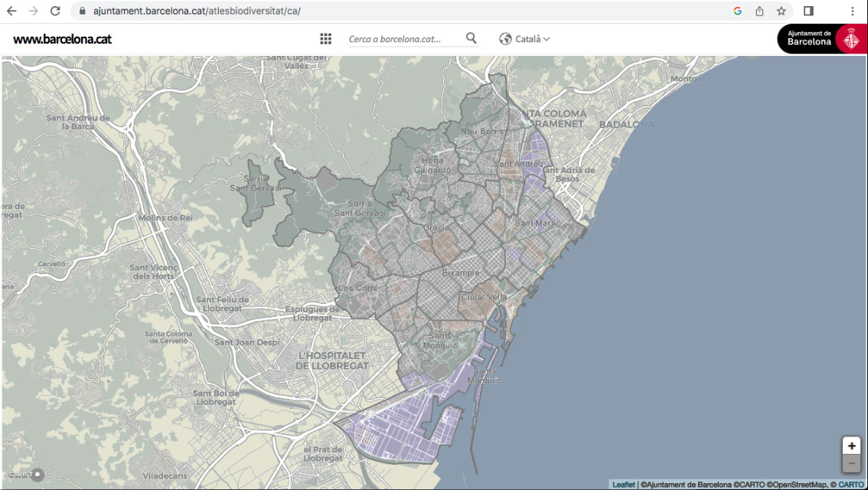Click the www.barcelona.cat logo link
Screen dimensions: 868x490
62,39
